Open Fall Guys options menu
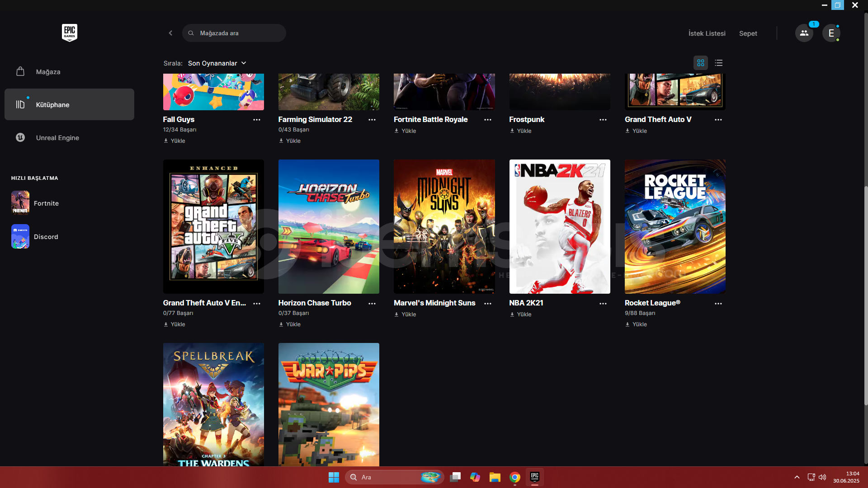Screen dimensions: 868x488 [x=257, y=120]
